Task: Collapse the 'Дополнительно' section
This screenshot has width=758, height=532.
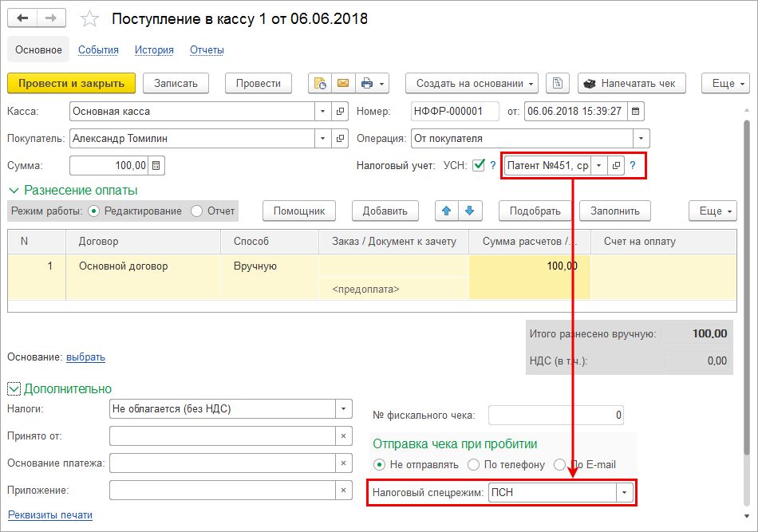Action: (14, 389)
